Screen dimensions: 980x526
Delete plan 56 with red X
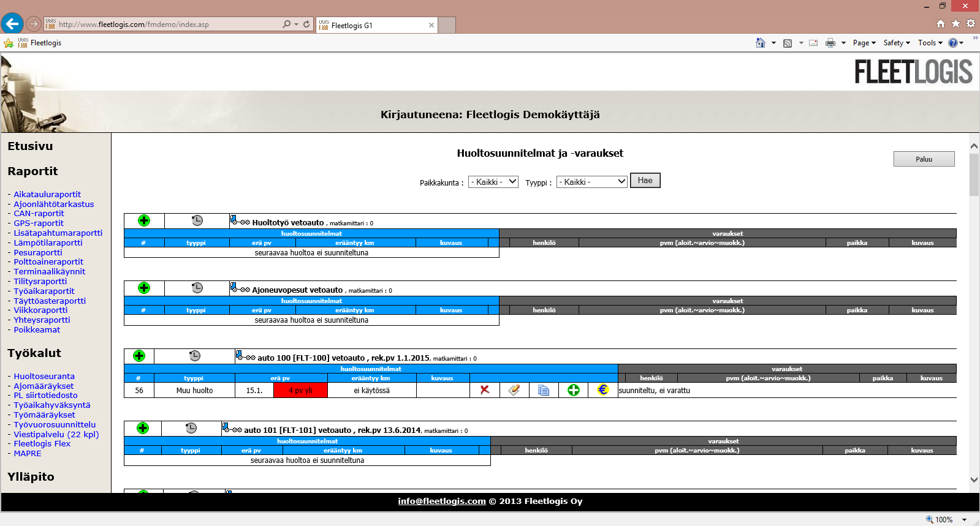click(485, 389)
